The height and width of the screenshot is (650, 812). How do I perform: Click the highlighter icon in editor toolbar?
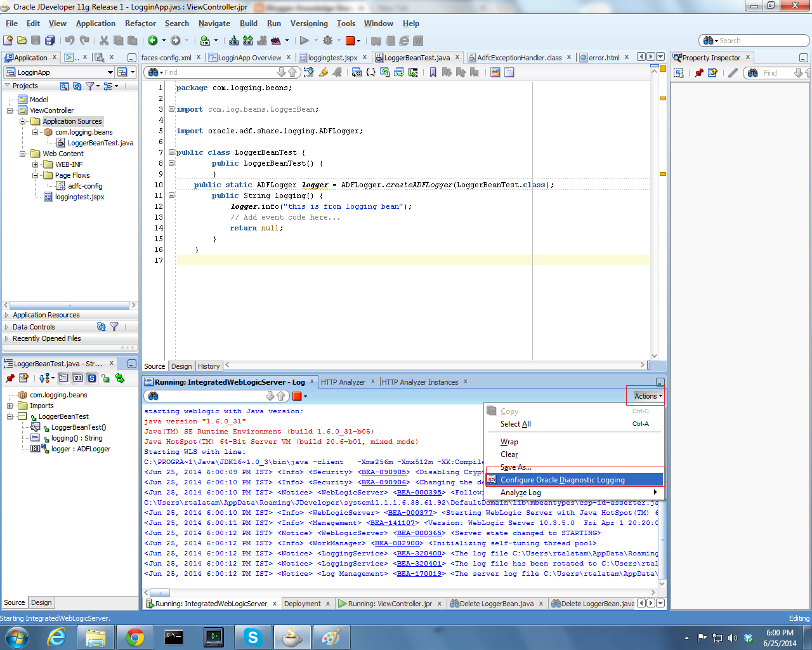[323, 72]
